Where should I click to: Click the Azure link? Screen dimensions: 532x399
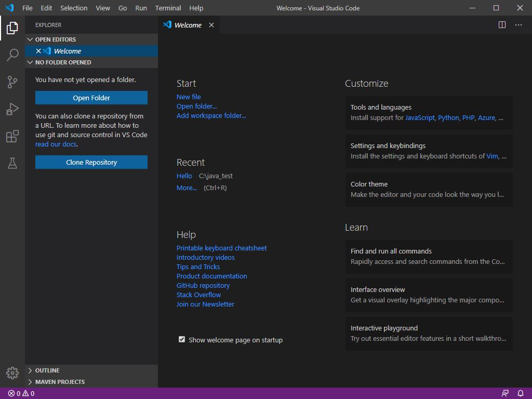tap(486, 118)
